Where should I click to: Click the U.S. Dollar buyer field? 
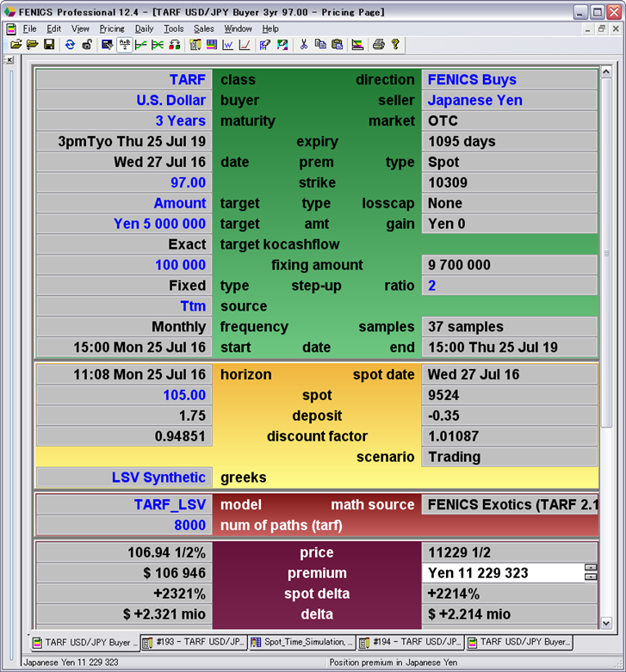[124, 101]
